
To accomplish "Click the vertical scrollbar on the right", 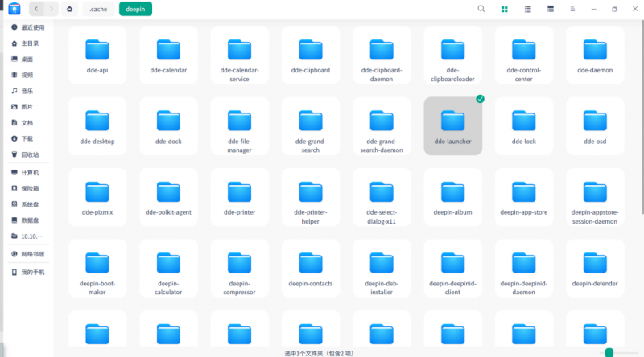I will [x=642, y=117].
